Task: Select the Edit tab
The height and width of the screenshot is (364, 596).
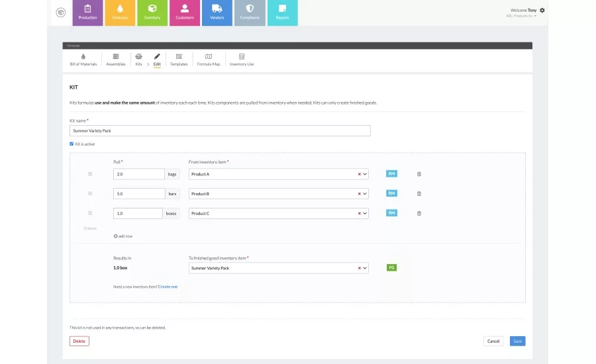Action: pyautogui.click(x=157, y=60)
